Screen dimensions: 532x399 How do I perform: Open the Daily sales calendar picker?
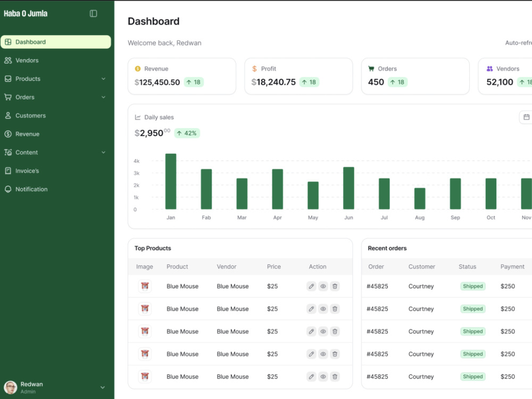[x=526, y=117]
